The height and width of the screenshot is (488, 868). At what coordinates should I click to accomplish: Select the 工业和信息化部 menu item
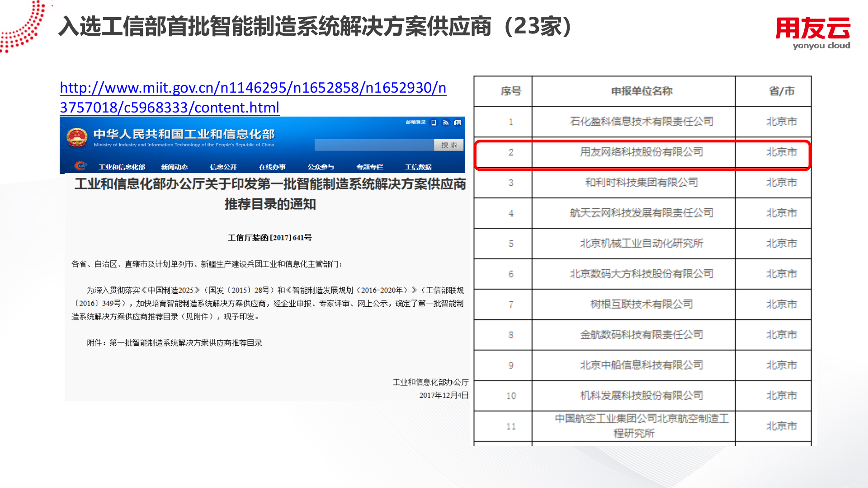tap(122, 167)
